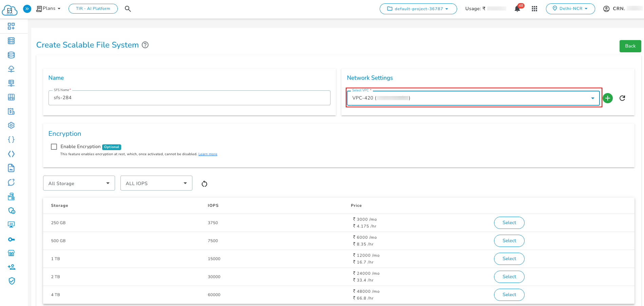Viewport: 644px width, 306px height.
Task: Refresh the VPC list with the reload icon
Action: [x=623, y=98]
